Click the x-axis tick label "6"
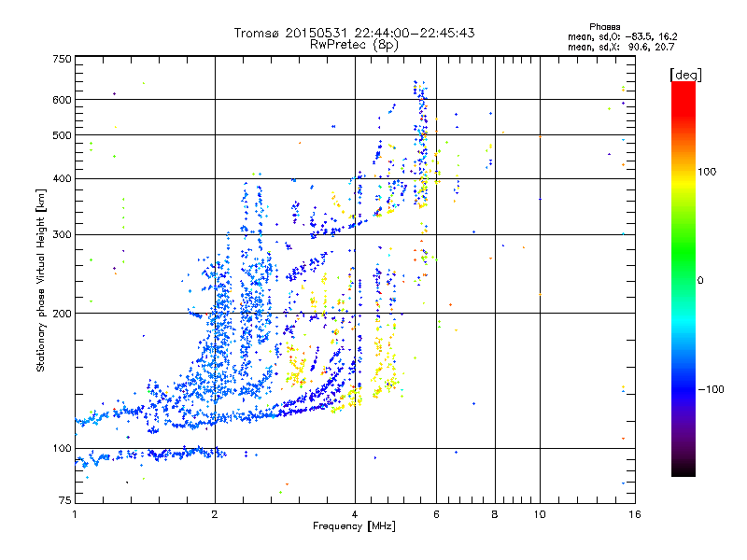 436,514
